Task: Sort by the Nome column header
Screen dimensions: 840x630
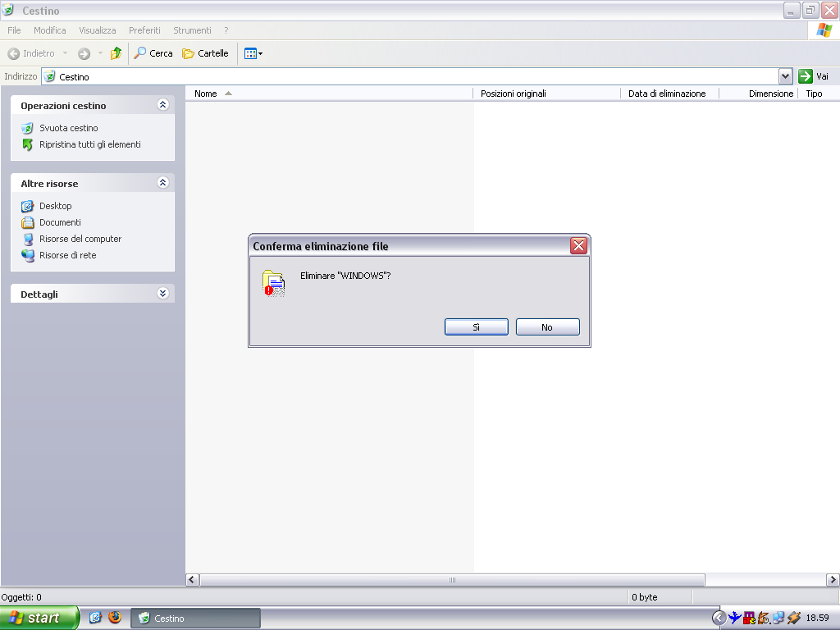Action: click(x=329, y=94)
